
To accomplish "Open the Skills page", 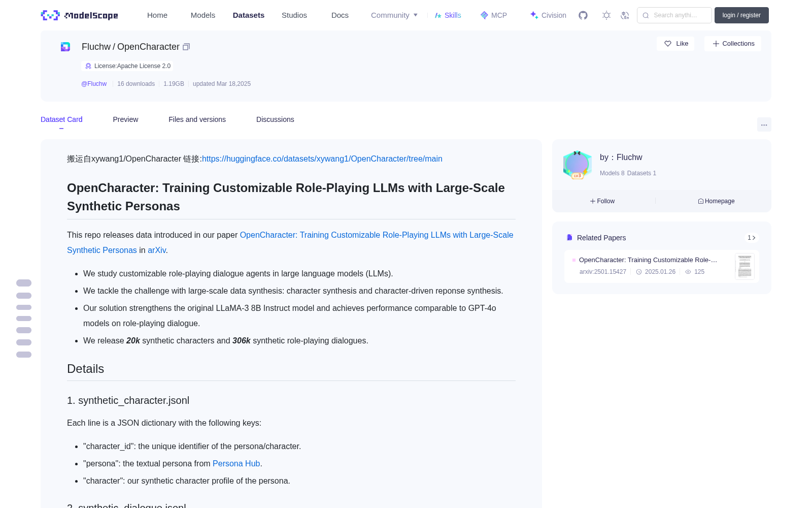I will click(448, 15).
